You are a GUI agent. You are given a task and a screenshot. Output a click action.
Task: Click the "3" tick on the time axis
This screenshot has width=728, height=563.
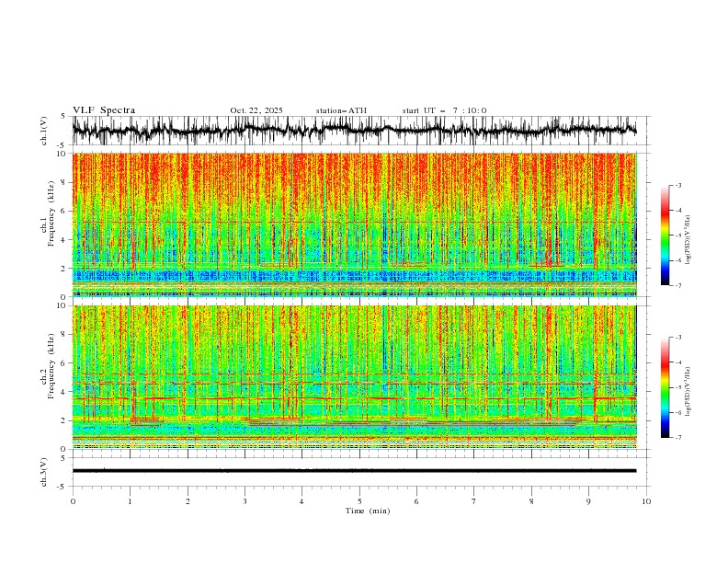point(245,501)
